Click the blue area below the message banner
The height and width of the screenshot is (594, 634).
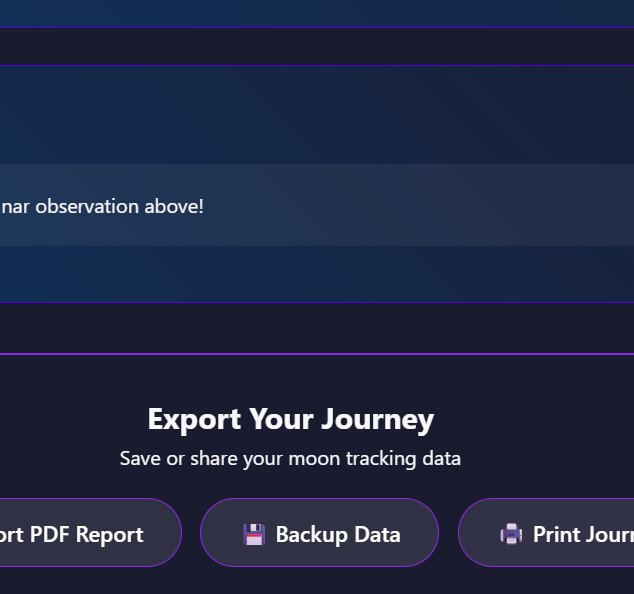[x=300, y=273]
